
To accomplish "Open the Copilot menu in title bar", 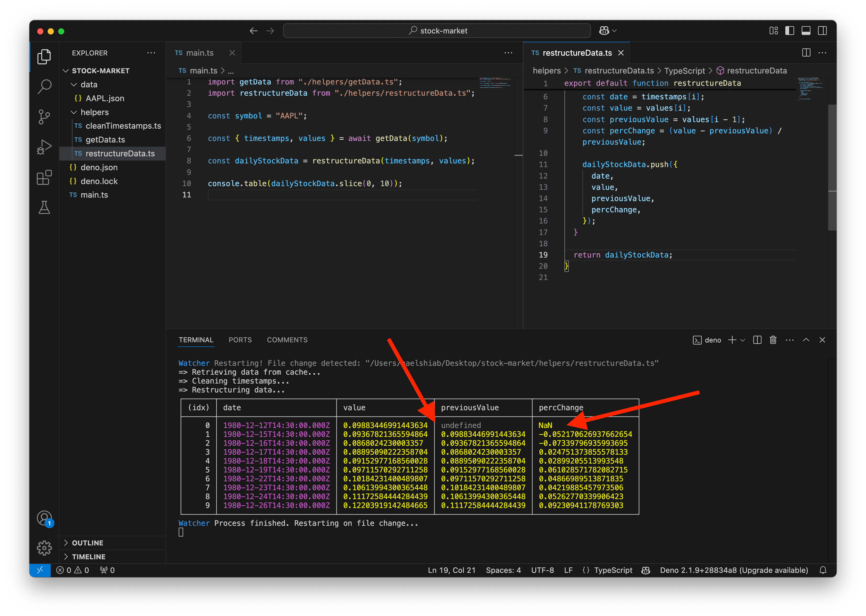I will [607, 31].
